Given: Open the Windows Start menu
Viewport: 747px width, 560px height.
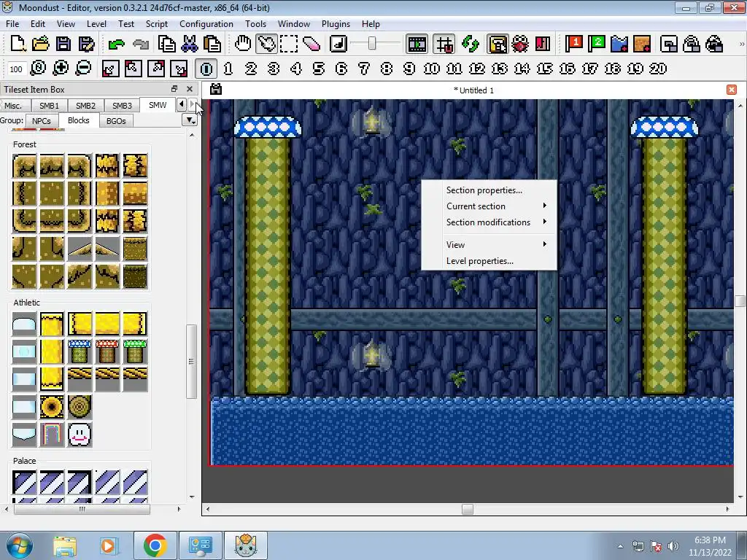Looking at the screenshot, I should tap(19, 545).
